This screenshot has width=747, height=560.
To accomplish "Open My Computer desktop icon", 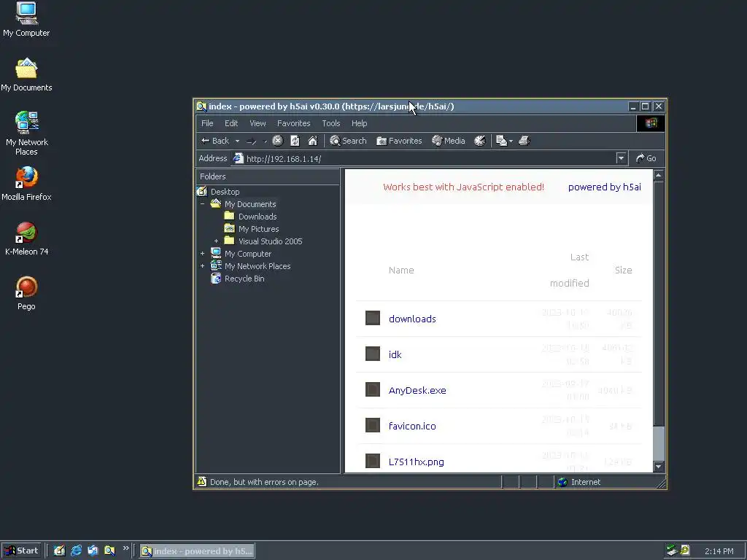I will pos(26,19).
